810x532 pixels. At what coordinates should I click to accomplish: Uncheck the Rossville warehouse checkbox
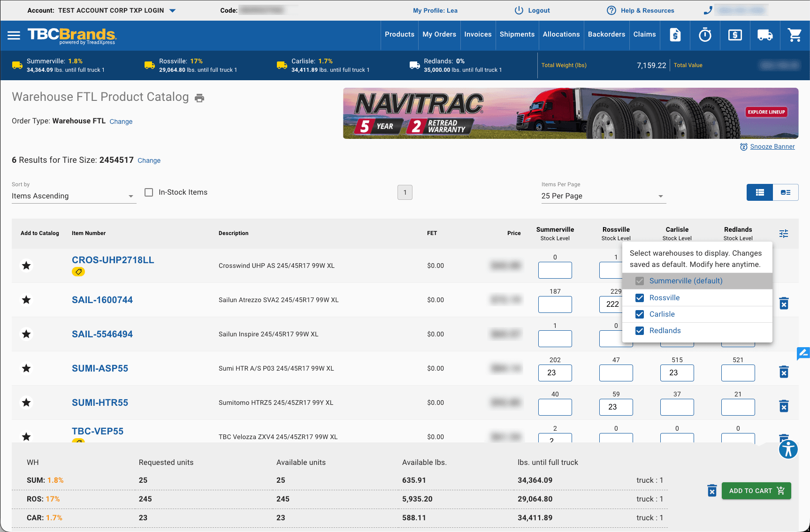[639, 298]
